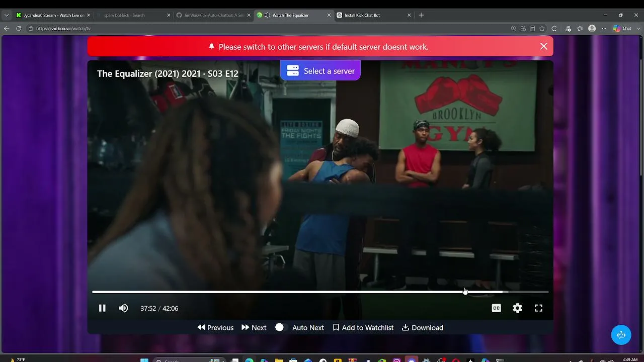Viewport: 644px width, 362px height.
Task: Open the zoom control in address bar
Action: click(514, 29)
